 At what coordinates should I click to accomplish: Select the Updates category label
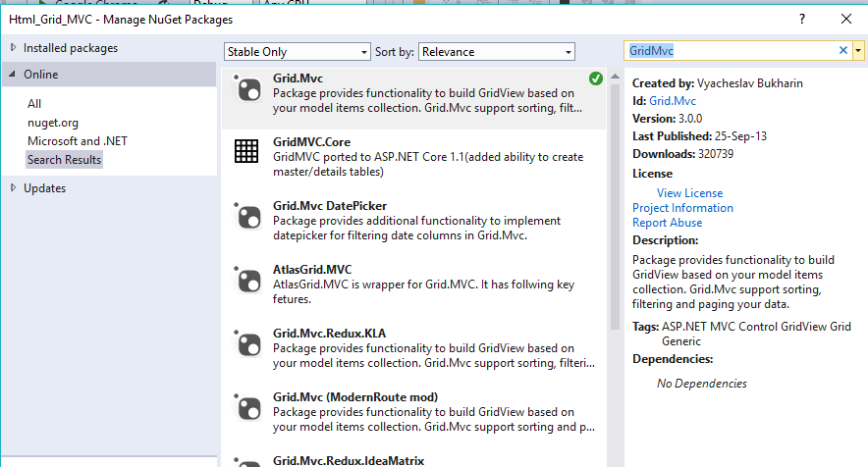[44, 188]
